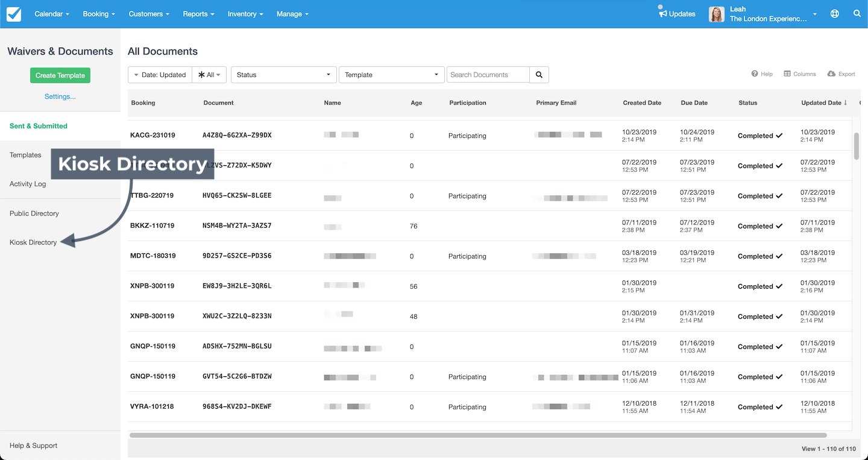Click the Checkfront checkmark logo

coord(14,14)
